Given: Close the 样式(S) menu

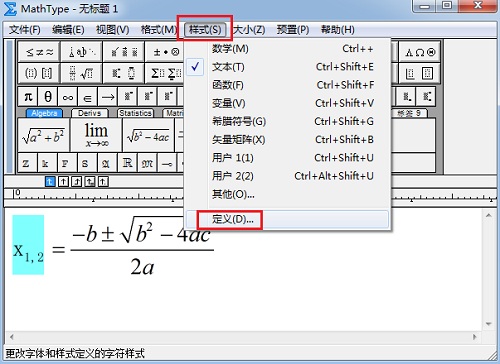Looking at the screenshot, I should pos(205,30).
